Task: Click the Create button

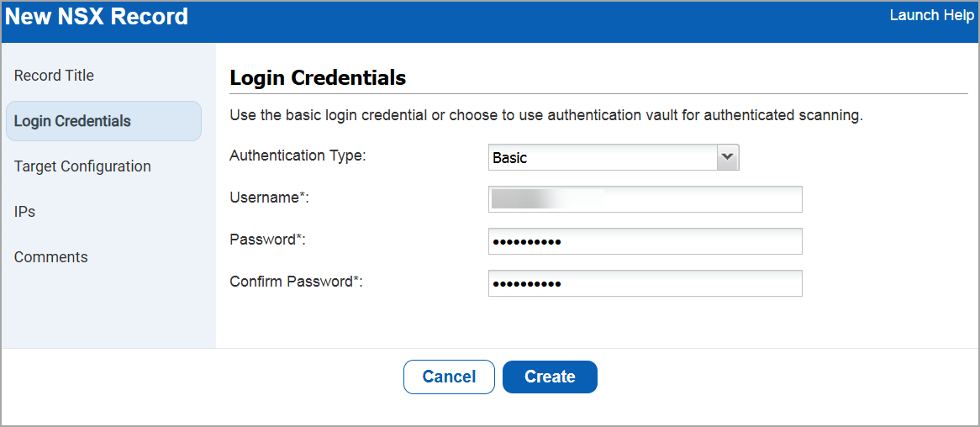Action: 550,377
